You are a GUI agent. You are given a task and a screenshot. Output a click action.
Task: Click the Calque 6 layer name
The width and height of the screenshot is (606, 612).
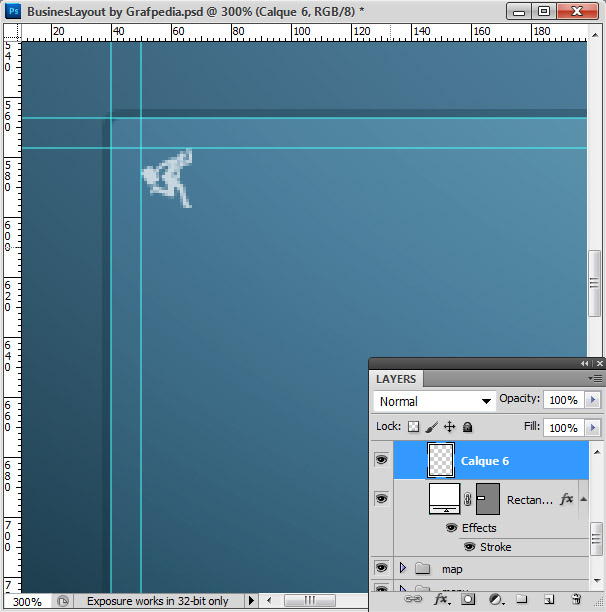click(x=485, y=461)
